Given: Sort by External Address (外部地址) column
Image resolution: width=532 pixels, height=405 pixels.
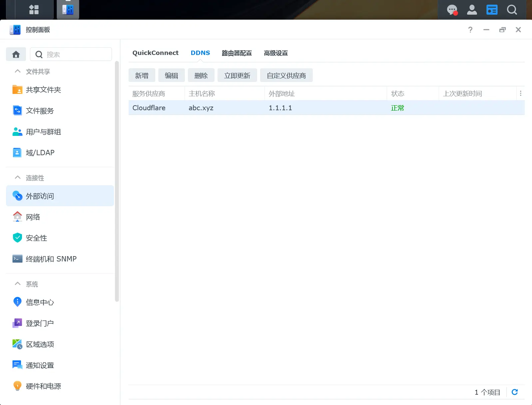Looking at the screenshot, I should click(326, 94).
